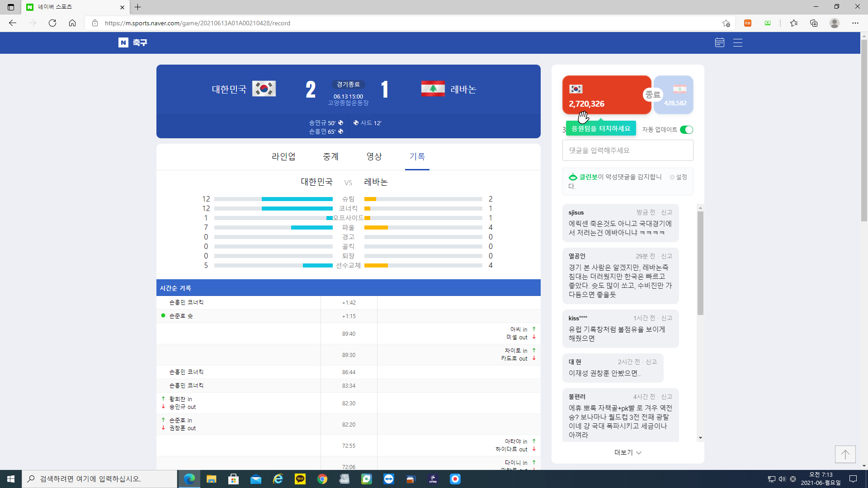Report sjisus comment via 신고
This screenshot has width=868, height=488.
pyautogui.click(x=667, y=212)
